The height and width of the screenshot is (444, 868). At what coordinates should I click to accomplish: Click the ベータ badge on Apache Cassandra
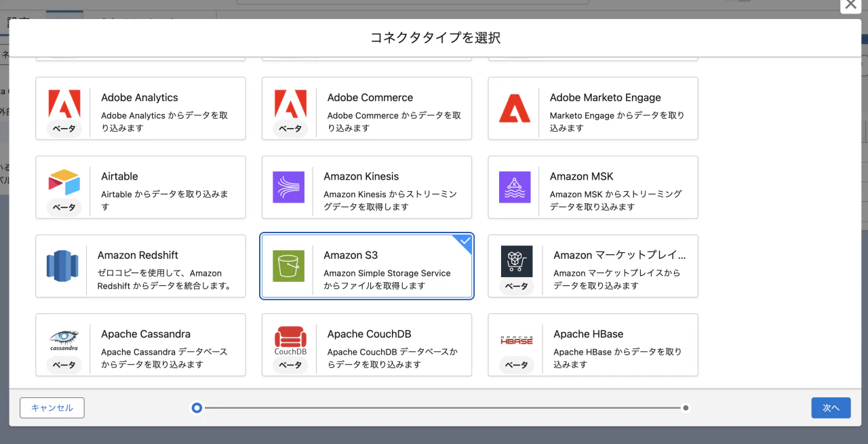pyautogui.click(x=64, y=365)
